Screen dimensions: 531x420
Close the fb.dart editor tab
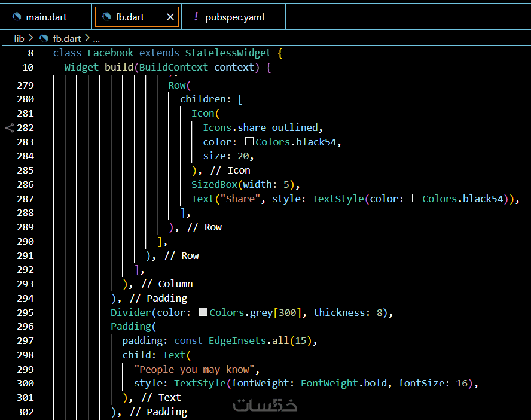click(x=170, y=17)
